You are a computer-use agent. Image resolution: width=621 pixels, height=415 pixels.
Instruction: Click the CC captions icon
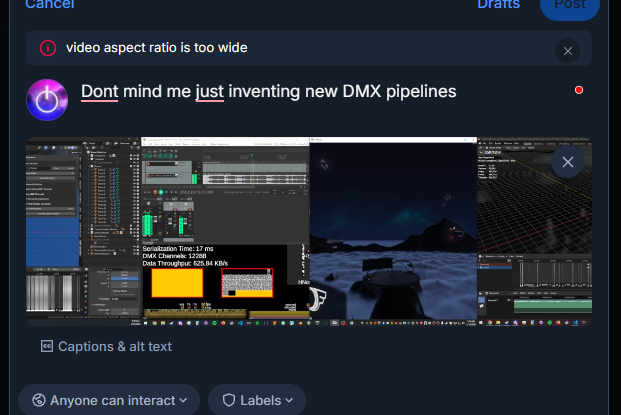46,346
